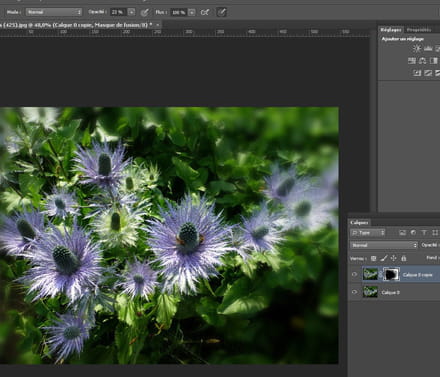Screen dimensions: 440x377
Task: Open the layer filter Type dropdown
Action: (x=368, y=233)
